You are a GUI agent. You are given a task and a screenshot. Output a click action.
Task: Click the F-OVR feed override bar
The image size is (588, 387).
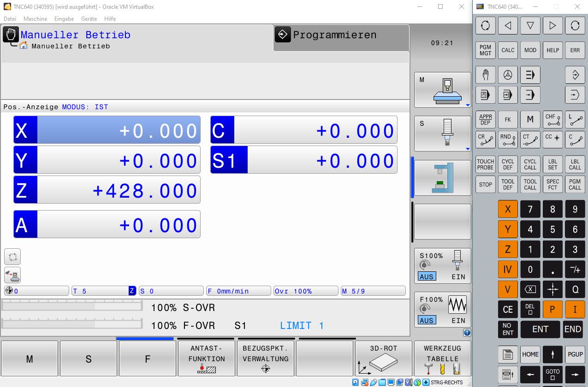pos(71,323)
